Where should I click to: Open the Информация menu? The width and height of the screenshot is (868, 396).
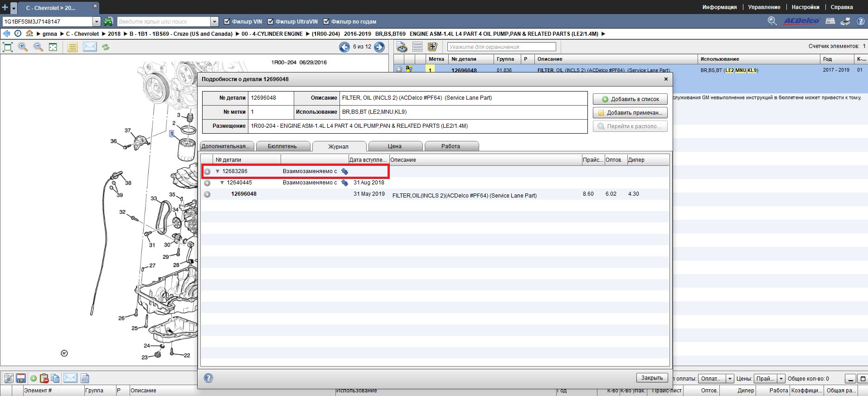click(x=719, y=7)
